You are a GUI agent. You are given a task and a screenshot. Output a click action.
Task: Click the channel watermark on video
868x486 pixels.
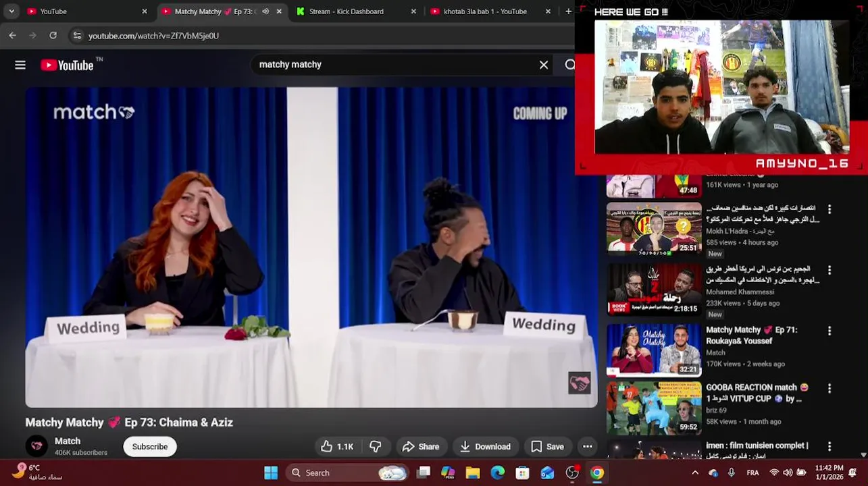point(580,383)
